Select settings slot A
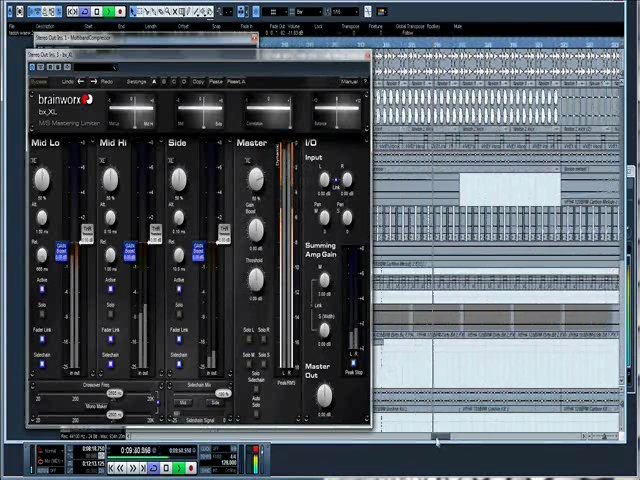 pos(154,82)
